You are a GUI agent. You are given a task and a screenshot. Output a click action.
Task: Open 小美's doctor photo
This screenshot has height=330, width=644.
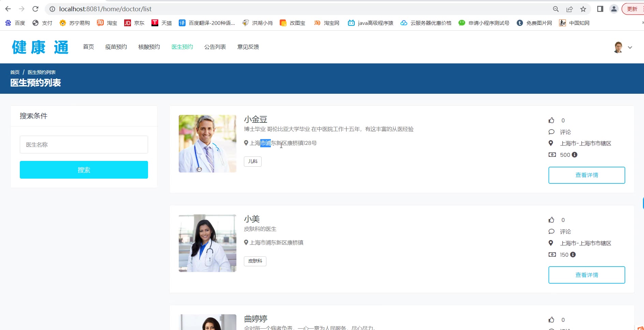click(207, 243)
